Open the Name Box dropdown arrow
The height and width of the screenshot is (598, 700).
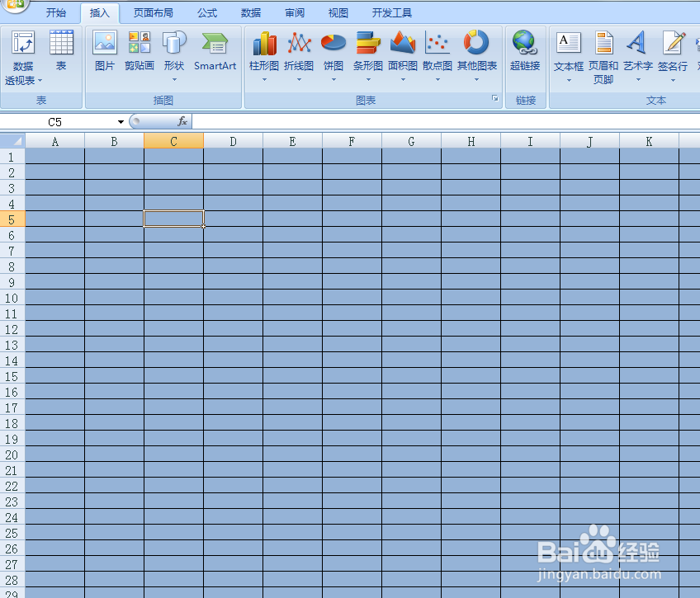[121, 122]
